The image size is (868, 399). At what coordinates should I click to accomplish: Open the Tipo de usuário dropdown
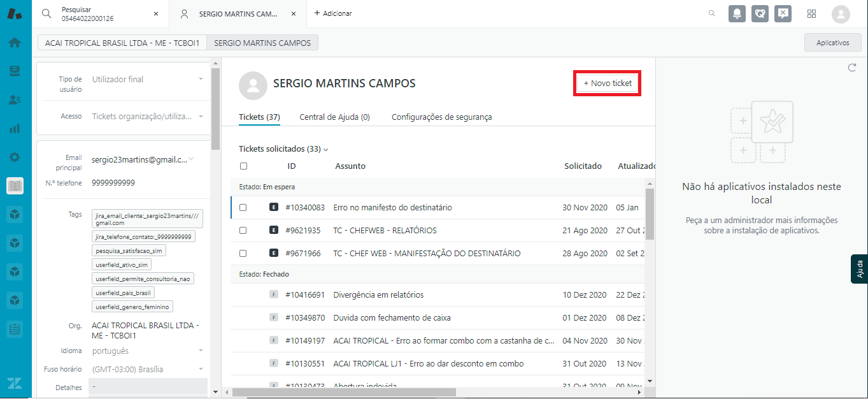148,80
